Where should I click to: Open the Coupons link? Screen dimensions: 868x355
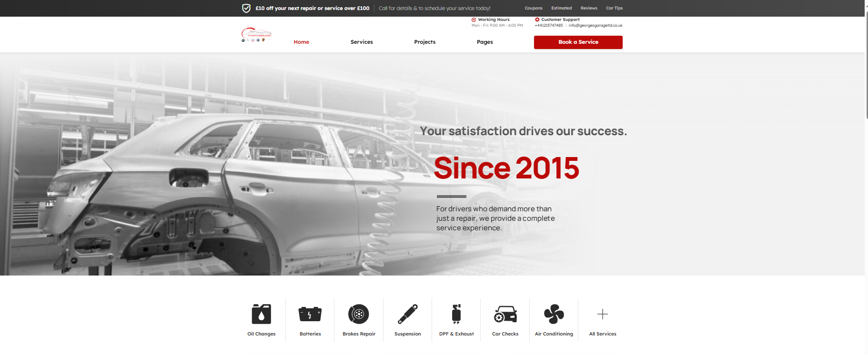coord(534,8)
